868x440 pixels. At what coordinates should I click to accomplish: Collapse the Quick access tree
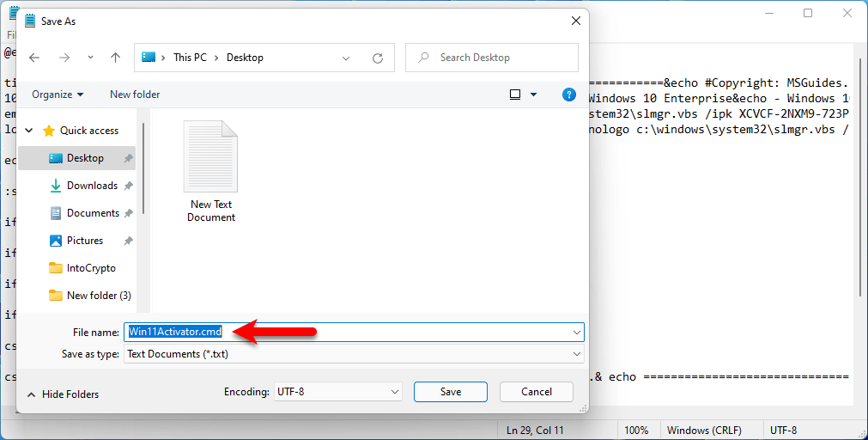tap(29, 131)
